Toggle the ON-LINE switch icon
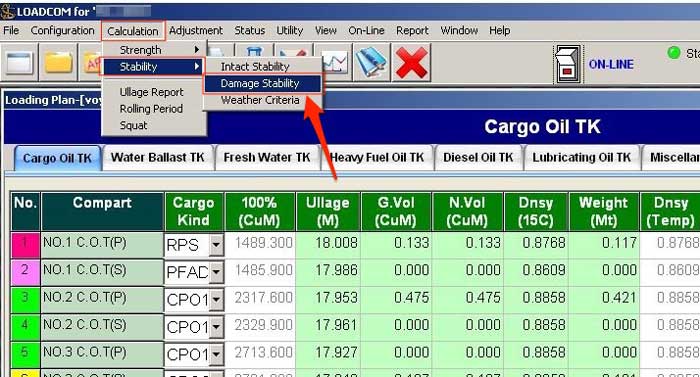Screen dimensions: 700x377 [x=567, y=64]
